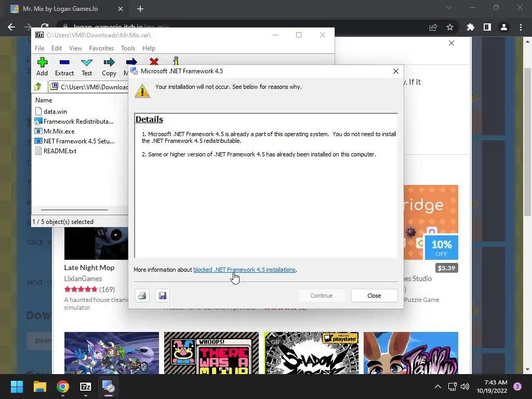This screenshot has width=532, height=399.
Task: Go back in Chrome
Action: pyautogui.click(x=11, y=27)
